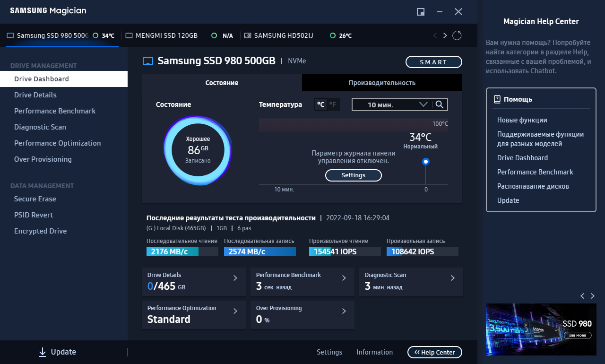Go to next drive arrow in drive tab bar
The image size is (605, 364).
[445, 35]
